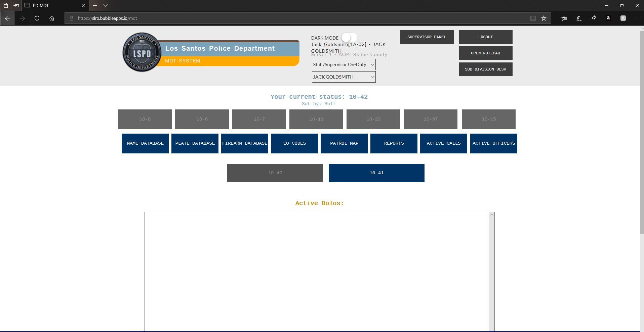Show tabs you've set aside
Viewport: 644px width, 332px height.
[5, 5]
